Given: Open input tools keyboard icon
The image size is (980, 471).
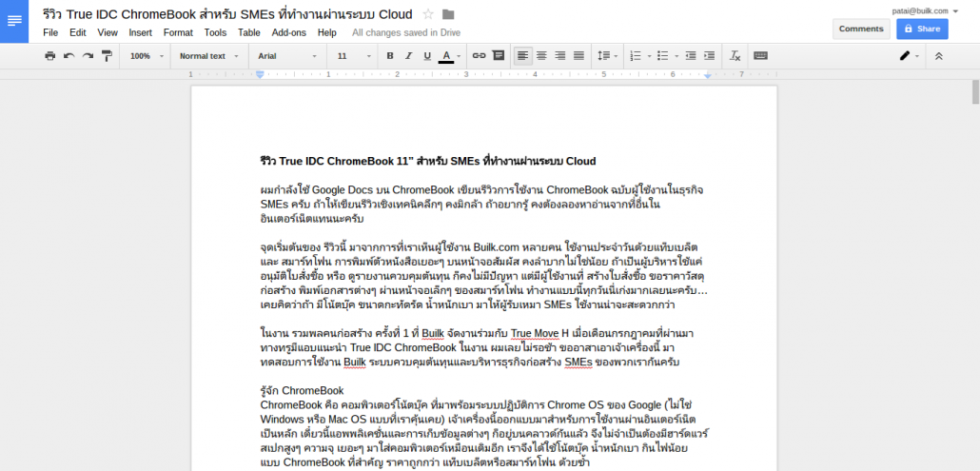Looking at the screenshot, I should click(x=760, y=56).
